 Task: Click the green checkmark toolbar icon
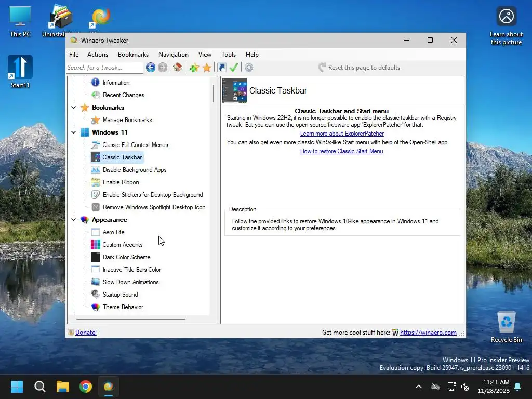(x=233, y=67)
